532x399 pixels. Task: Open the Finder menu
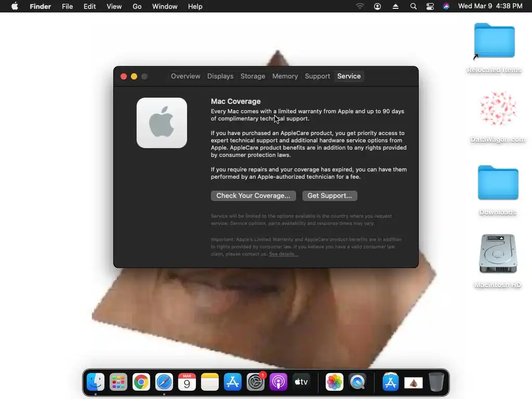(40, 6)
